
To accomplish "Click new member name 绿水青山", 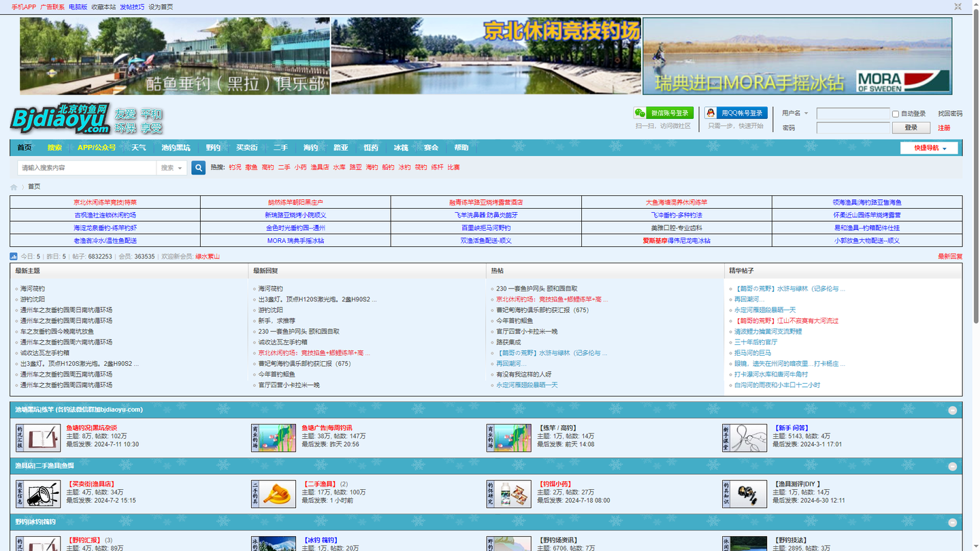I will point(208,256).
